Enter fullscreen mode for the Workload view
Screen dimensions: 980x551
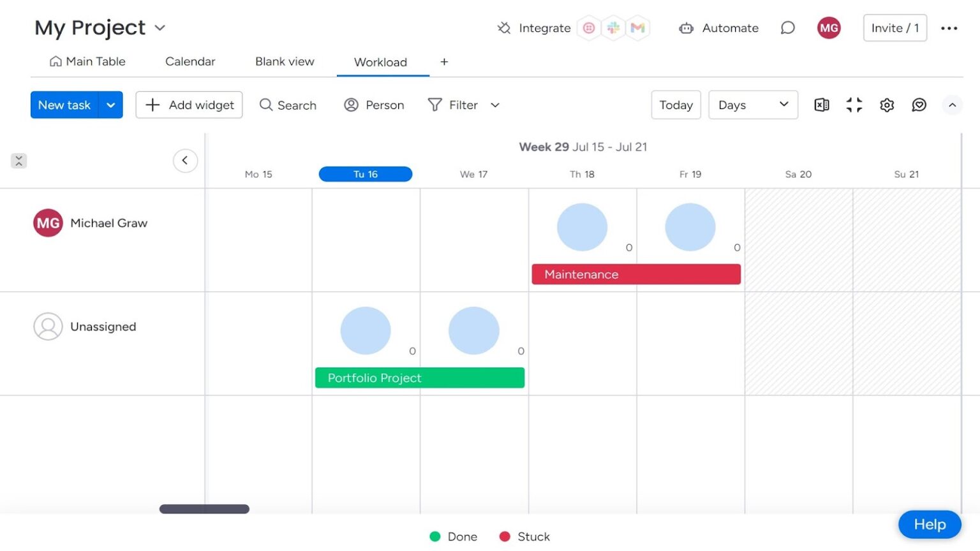coord(854,105)
